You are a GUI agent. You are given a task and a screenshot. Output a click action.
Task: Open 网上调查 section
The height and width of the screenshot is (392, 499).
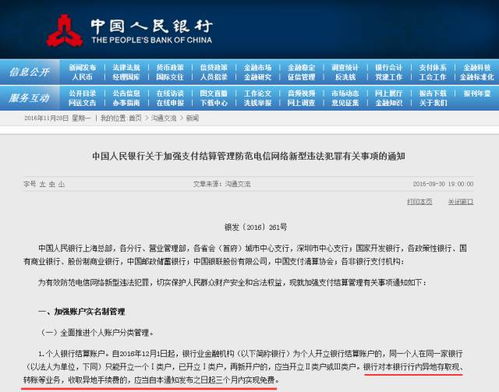(x=301, y=103)
